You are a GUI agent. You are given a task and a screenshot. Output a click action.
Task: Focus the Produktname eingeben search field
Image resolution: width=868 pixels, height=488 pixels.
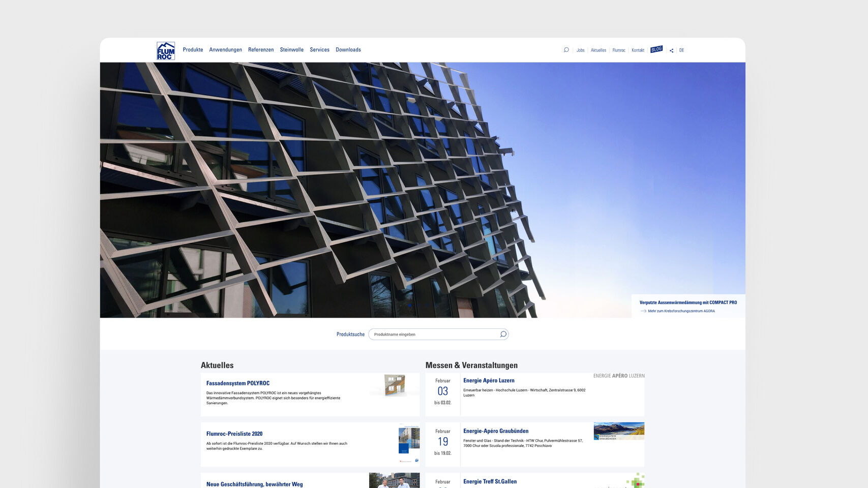tap(438, 334)
